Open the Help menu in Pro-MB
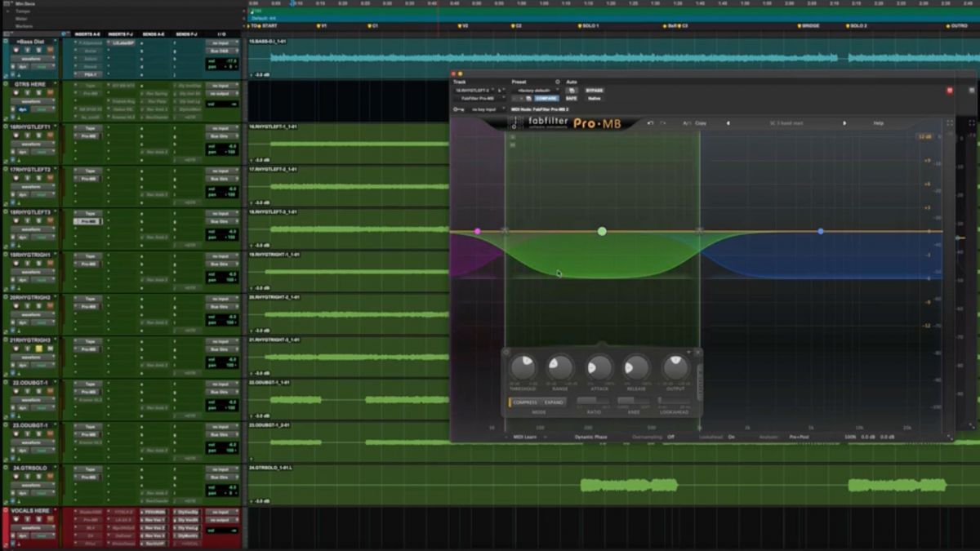 click(x=879, y=122)
